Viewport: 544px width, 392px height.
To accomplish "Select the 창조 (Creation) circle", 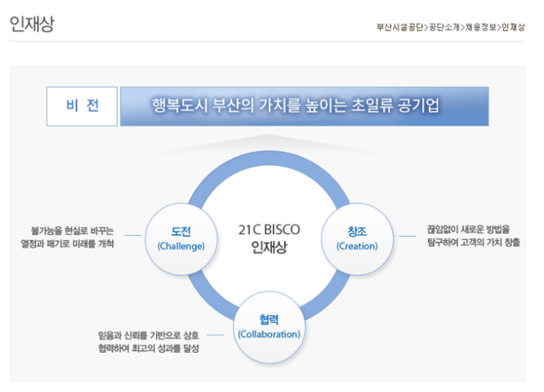I will (357, 238).
